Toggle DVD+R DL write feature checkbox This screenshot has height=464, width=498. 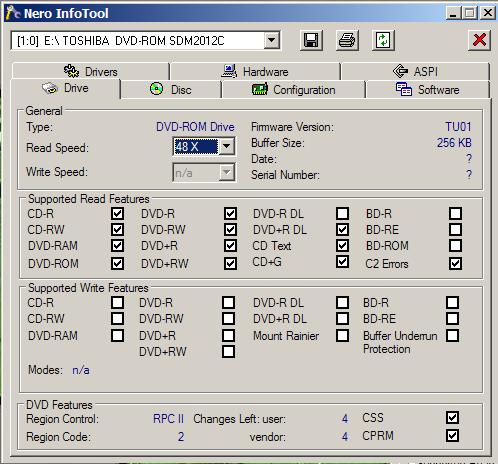tap(342, 318)
